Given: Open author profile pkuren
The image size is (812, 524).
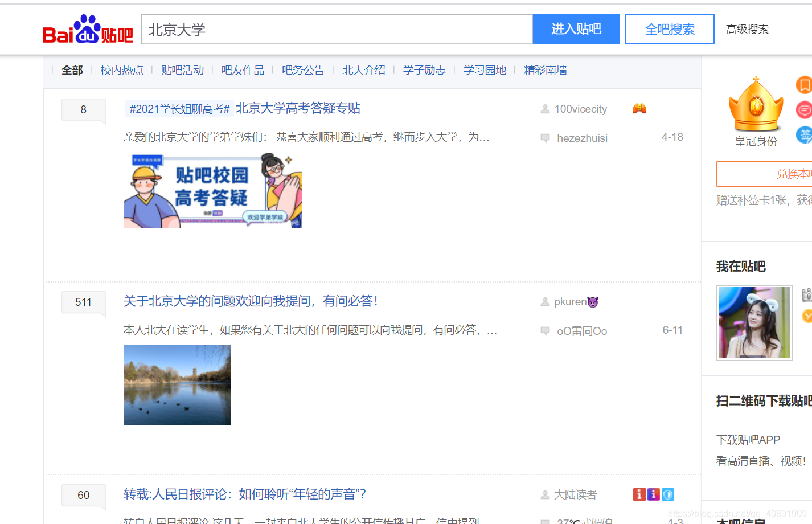Looking at the screenshot, I should (571, 302).
